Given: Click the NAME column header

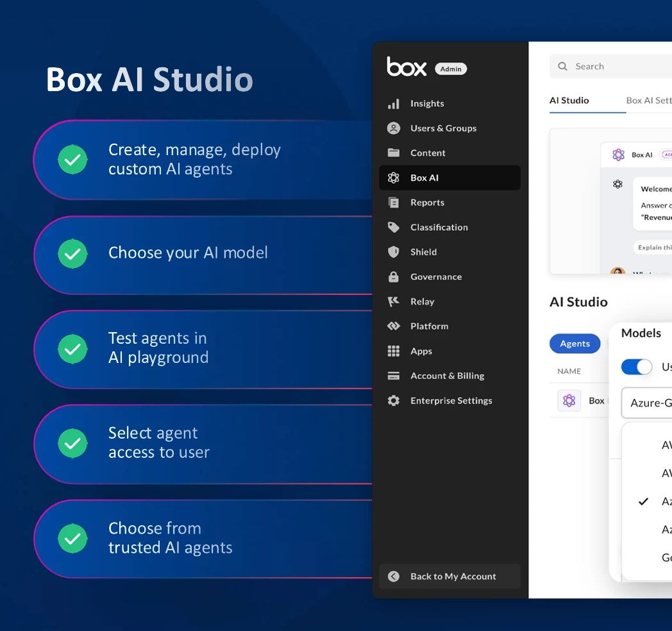Looking at the screenshot, I should pos(569,371).
